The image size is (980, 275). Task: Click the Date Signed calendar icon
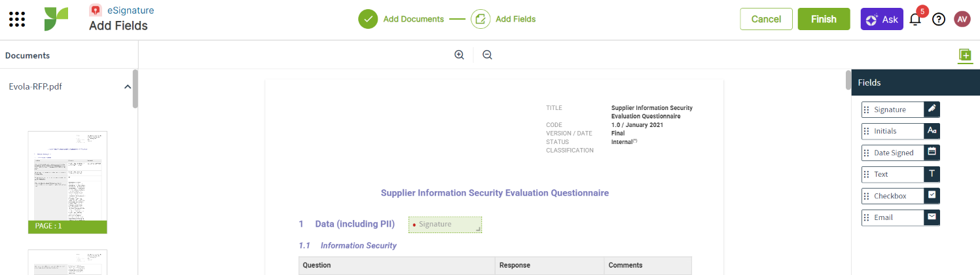932,153
